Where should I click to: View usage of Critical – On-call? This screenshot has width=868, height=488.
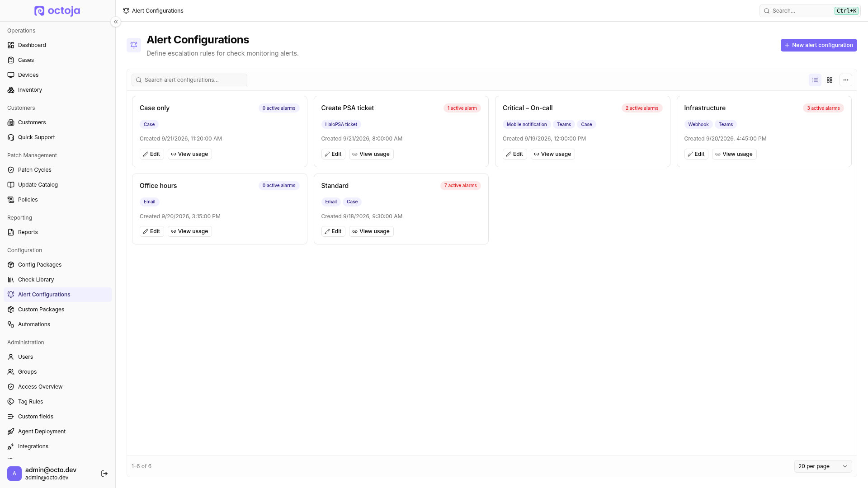tap(553, 154)
